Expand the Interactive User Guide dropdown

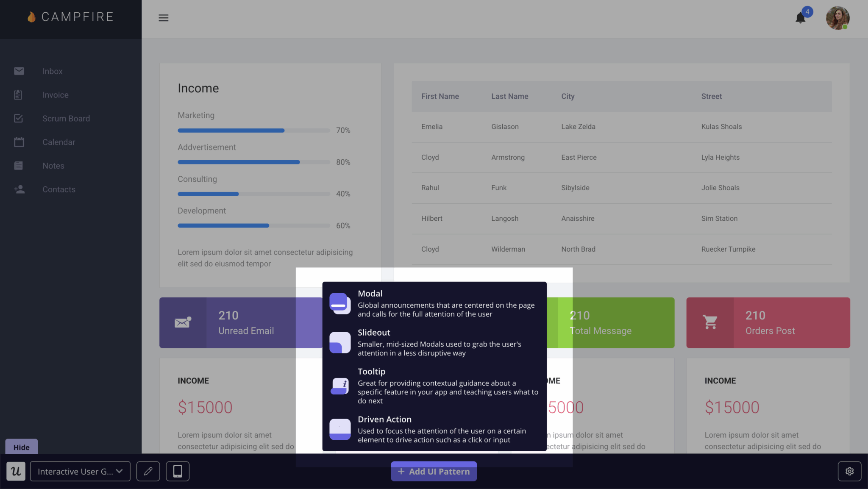[x=80, y=471]
